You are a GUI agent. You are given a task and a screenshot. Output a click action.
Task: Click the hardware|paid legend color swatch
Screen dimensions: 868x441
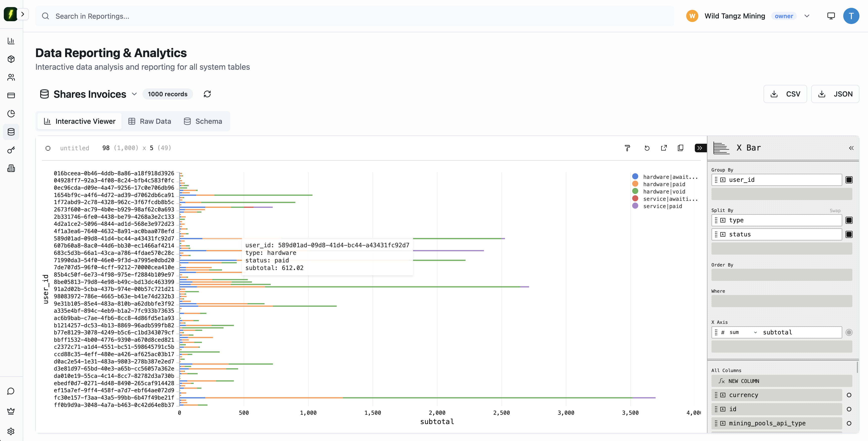pyautogui.click(x=635, y=184)
